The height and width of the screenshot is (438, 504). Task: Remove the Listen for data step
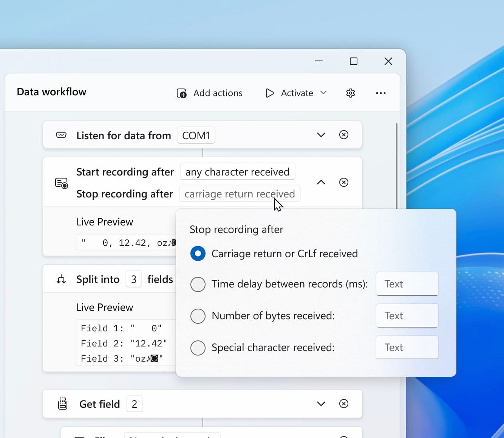[343, 135]
